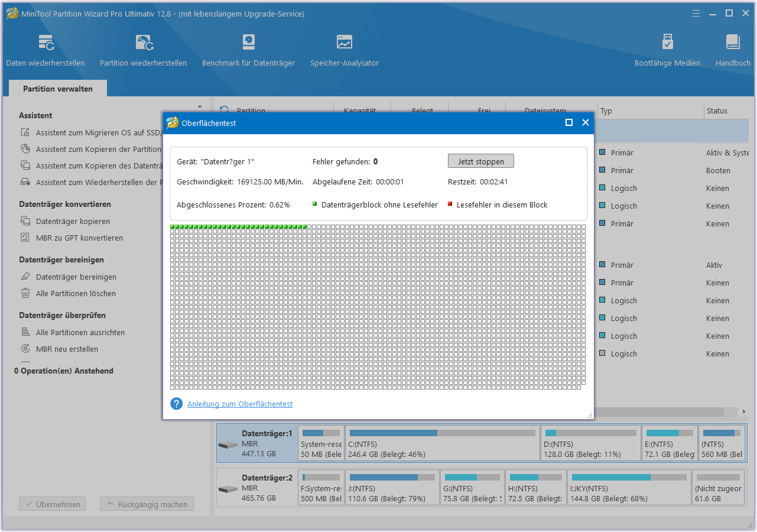Click Datenträger:1 disk drive icon
Screen dimensions: 757x532
pos(228,445)
